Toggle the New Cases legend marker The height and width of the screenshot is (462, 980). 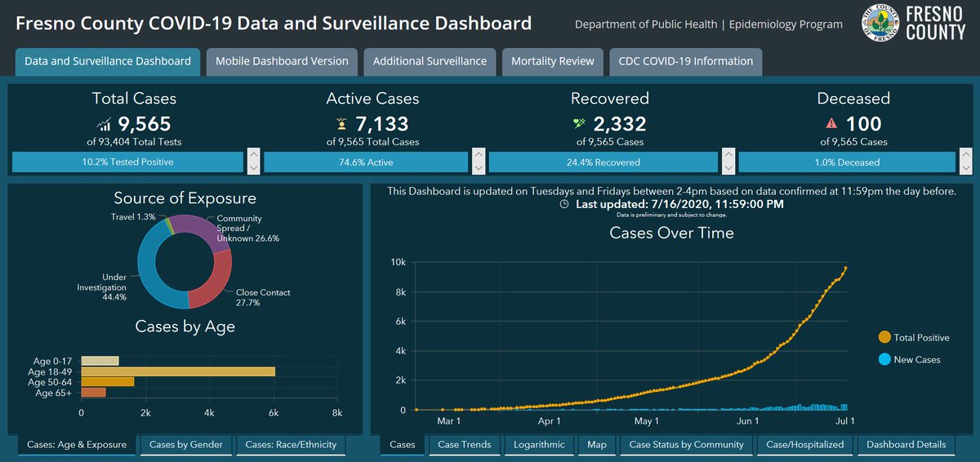(884, 359)
